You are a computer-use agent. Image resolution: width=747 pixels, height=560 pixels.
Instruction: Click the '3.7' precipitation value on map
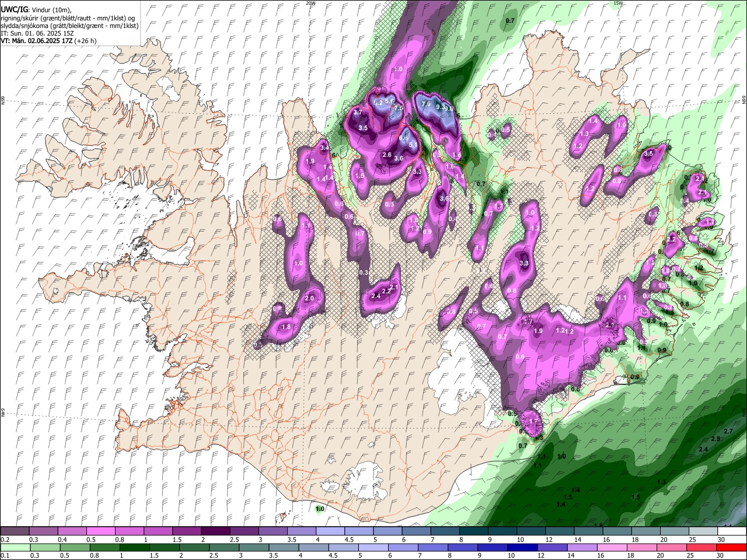(x=358, y=112)
